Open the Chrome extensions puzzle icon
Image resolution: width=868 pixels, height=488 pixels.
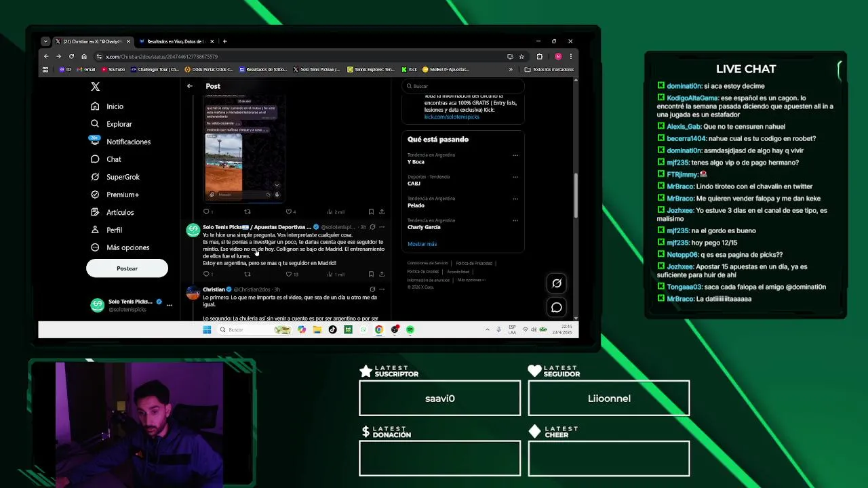(x=540, y=56)
